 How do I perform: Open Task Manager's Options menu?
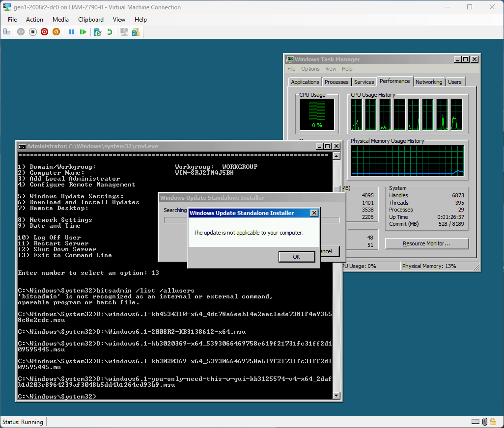coord(310,69)
